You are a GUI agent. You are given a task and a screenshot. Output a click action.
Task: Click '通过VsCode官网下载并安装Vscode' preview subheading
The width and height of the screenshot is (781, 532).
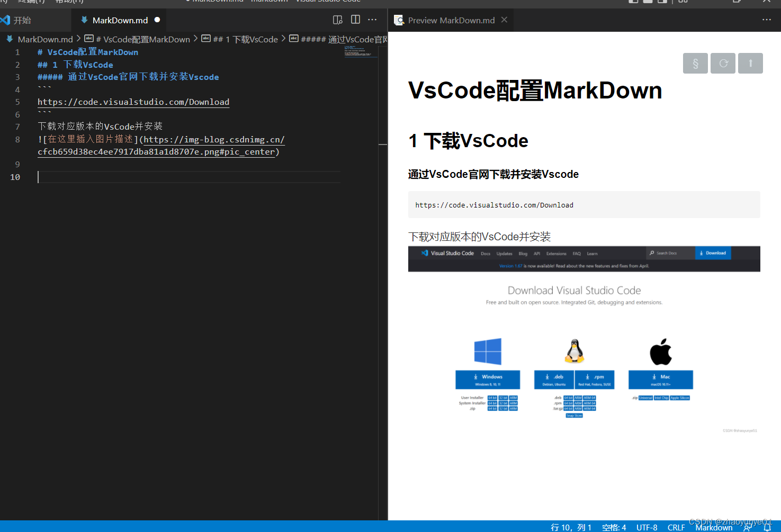(x=493, y=174)
